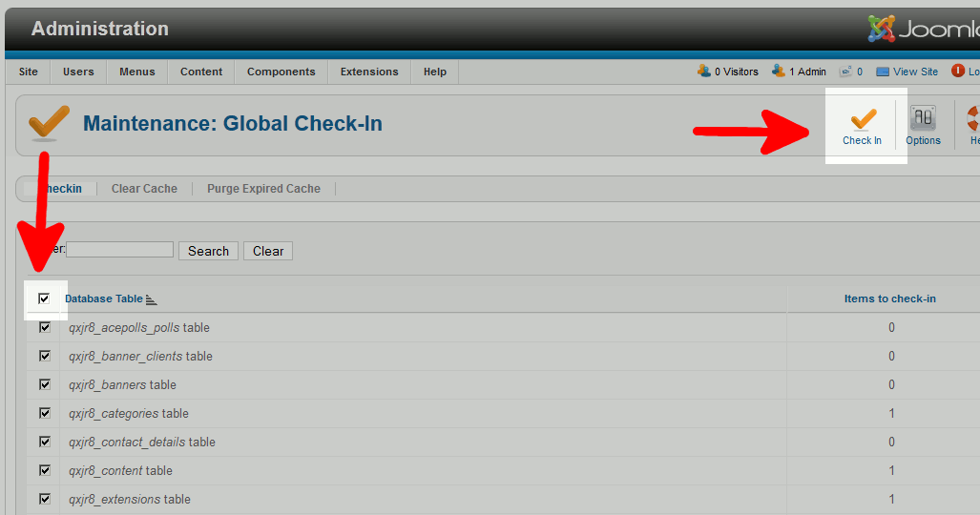Click the Administration header title
Screen dimensions: 980x515
[x=100, y=29]
